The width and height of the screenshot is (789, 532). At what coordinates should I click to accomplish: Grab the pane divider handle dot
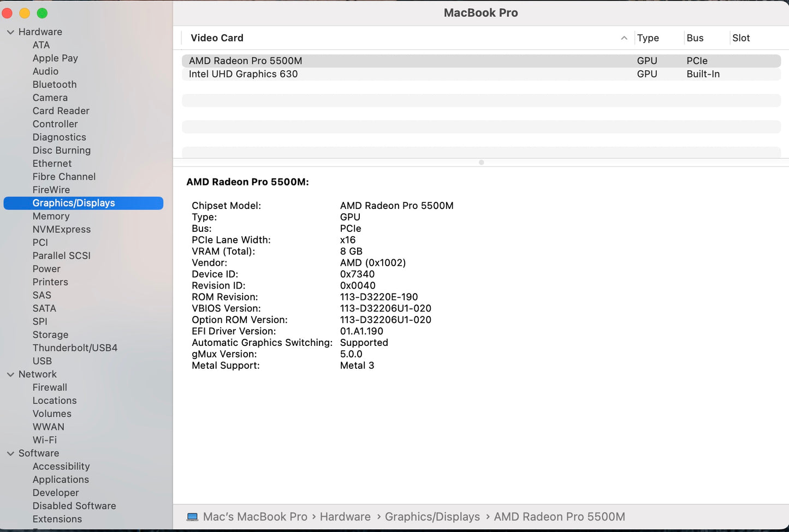(x=481, y=163)
